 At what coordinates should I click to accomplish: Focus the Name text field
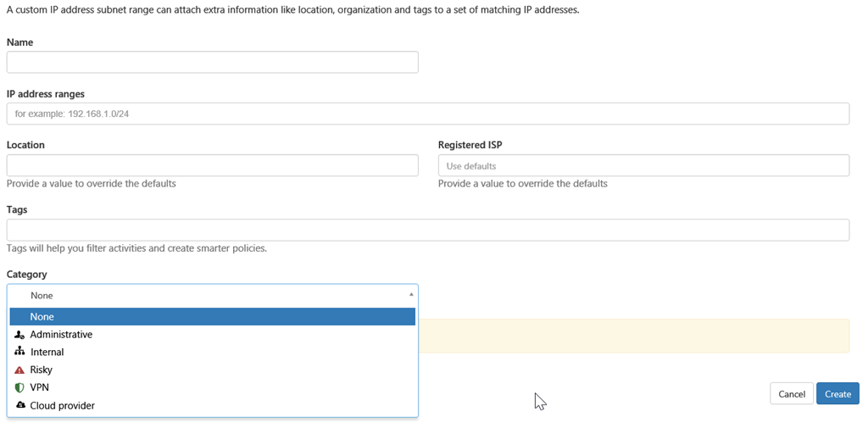tap(212, 62)
